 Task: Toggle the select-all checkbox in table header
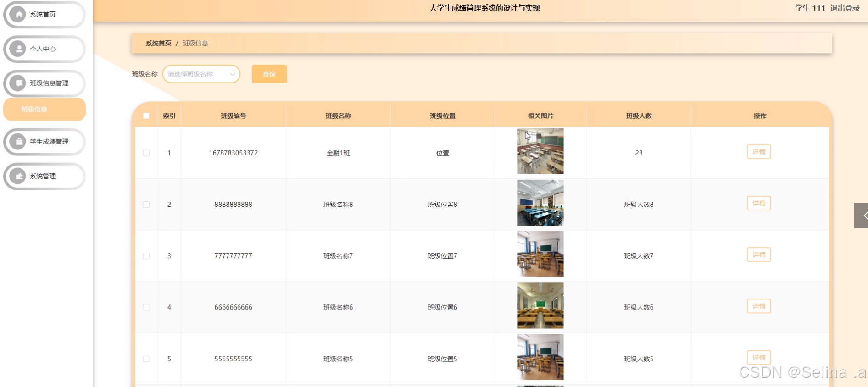tap(146, 116)
